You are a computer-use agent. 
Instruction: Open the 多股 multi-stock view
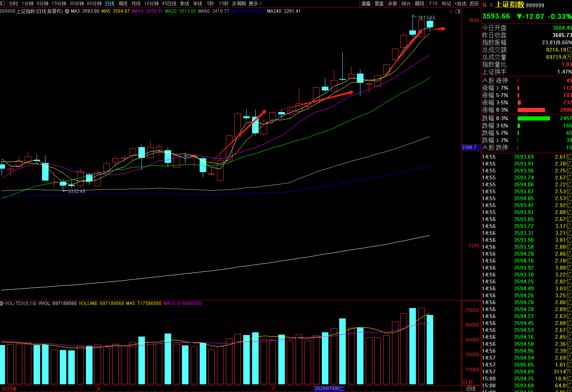392,3
